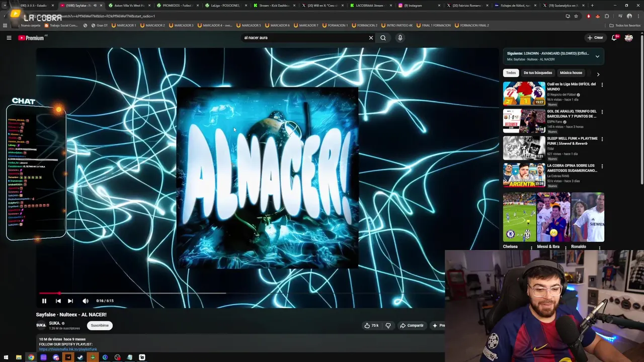Viewport: 644px width, 362px height.
Task: Open 'LA COBRA OPINA' video thumbnail
Action: tap(524, 175)
